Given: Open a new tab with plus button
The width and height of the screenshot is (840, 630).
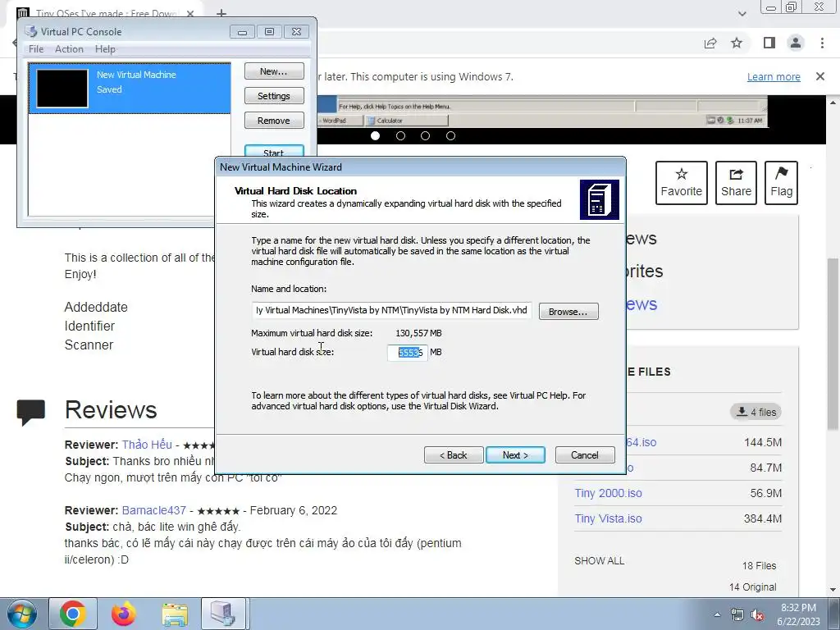Looking at the screenshot, I should click(x=221, y=13).
